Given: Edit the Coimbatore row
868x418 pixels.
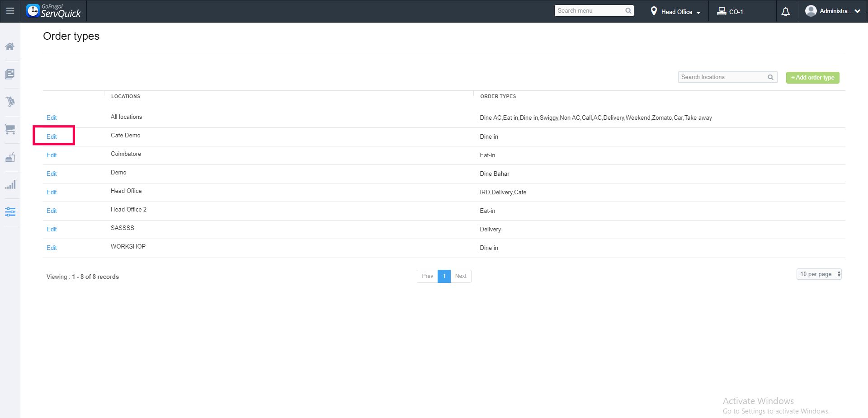Looking at the screenshot, I should [x=52, y=155].
